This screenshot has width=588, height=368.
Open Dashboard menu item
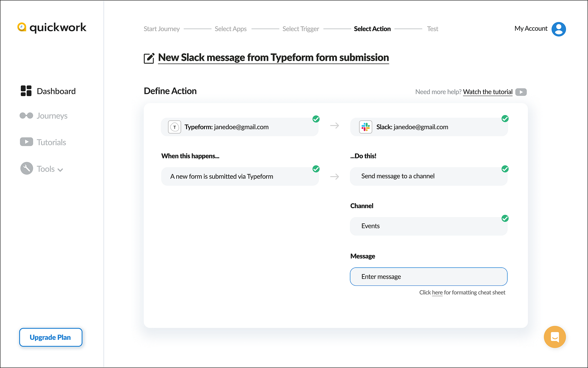[x=56, y=91]
